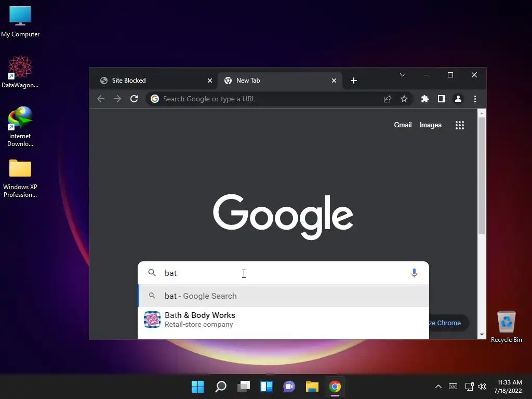Toggle the Chrome side panel

click(442, 99)
